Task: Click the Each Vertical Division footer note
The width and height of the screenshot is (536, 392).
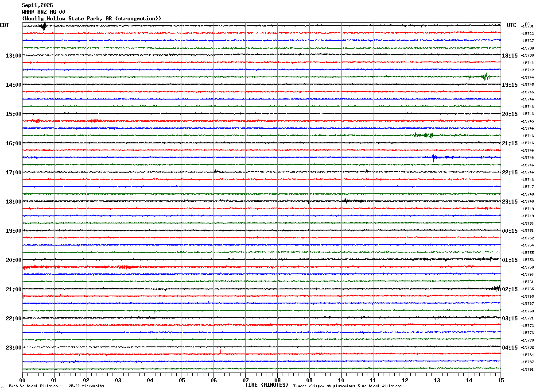Action: click(x=56, y=386)
